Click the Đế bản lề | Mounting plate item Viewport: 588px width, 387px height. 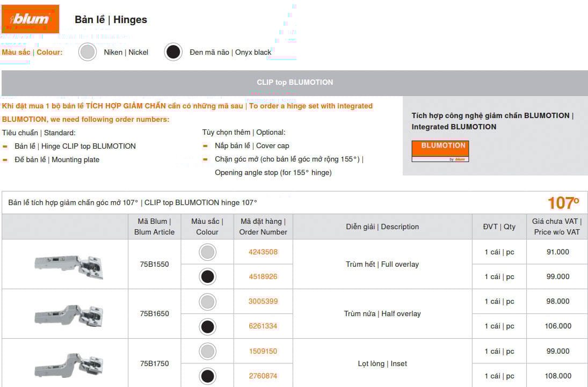tap(57, 160)
